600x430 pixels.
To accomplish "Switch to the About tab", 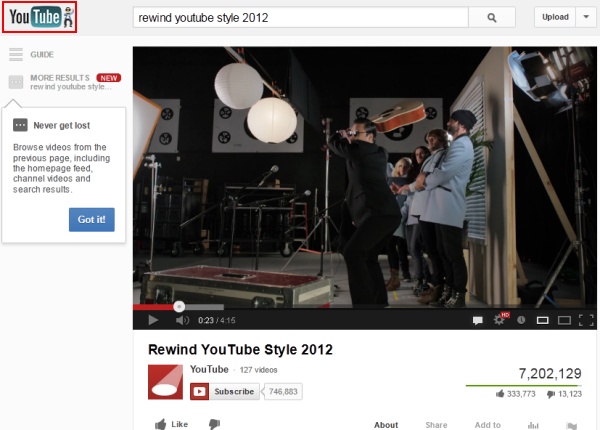I will point(386,425).
